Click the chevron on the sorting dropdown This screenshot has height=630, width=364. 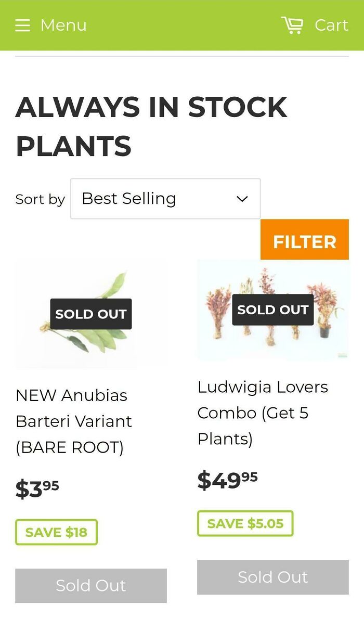coord(241,199)
